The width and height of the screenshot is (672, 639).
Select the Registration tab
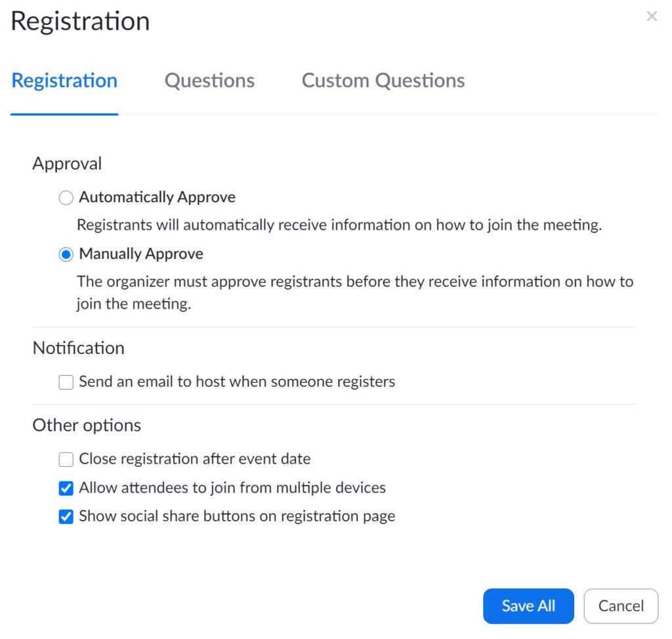[x=64, y=80]
